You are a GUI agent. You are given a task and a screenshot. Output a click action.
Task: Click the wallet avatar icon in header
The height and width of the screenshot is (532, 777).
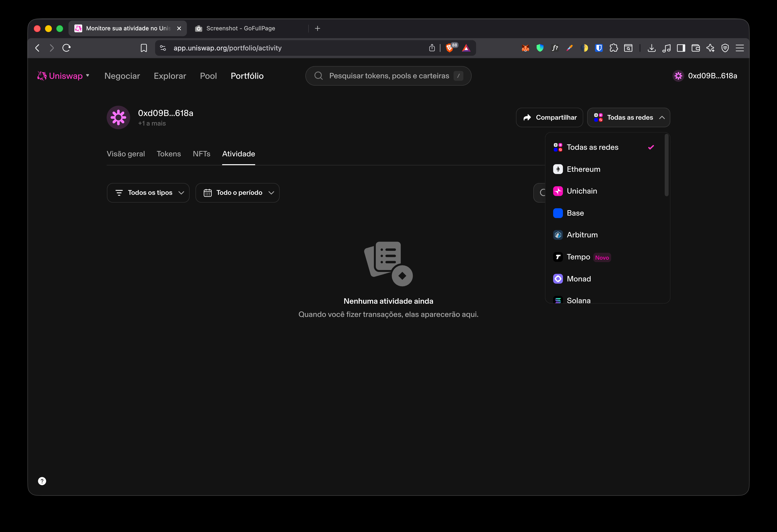click(x=678, y=76)
